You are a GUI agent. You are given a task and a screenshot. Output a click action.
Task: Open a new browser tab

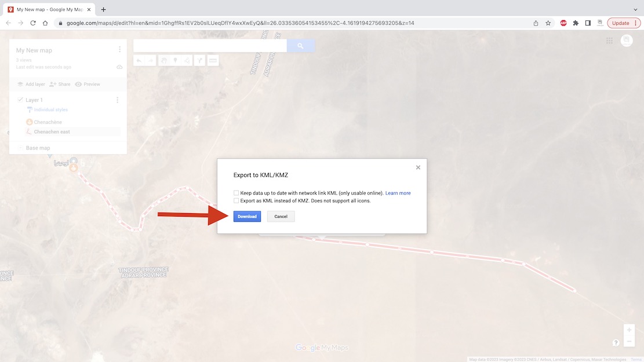[104, 9]
